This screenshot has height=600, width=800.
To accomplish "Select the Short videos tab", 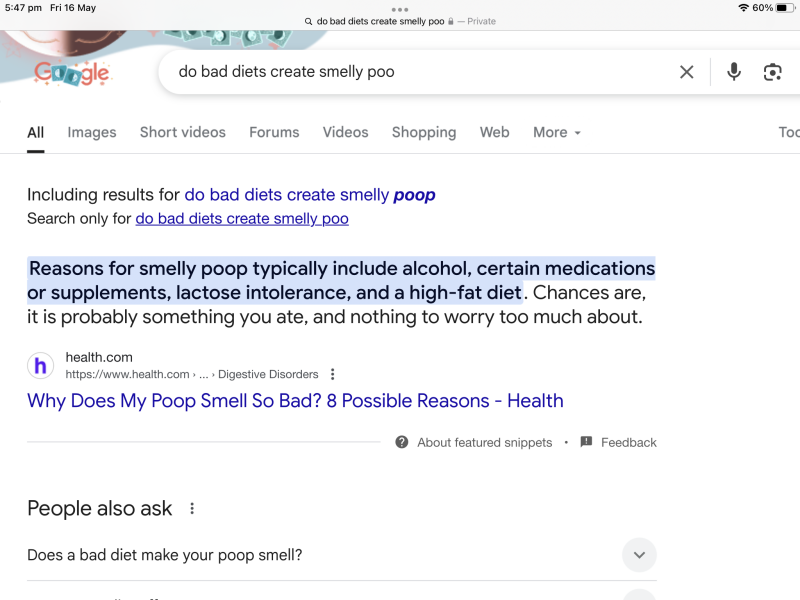I will tap(183, 132).
